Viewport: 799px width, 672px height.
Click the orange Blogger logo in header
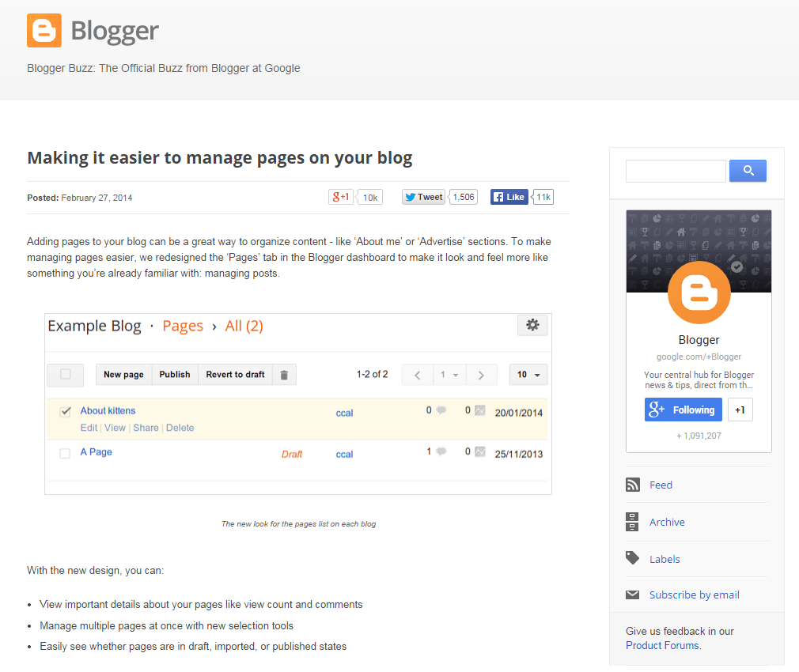pos(44,31)
